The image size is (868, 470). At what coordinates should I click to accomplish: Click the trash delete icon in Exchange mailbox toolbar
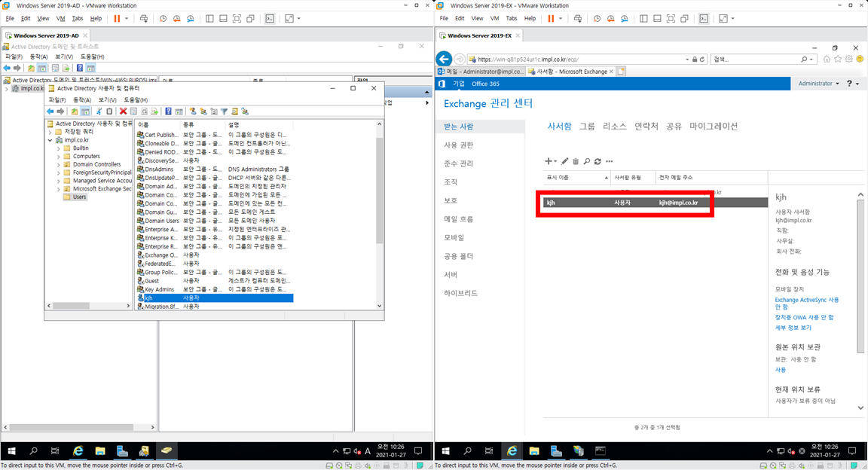[576, 161]
